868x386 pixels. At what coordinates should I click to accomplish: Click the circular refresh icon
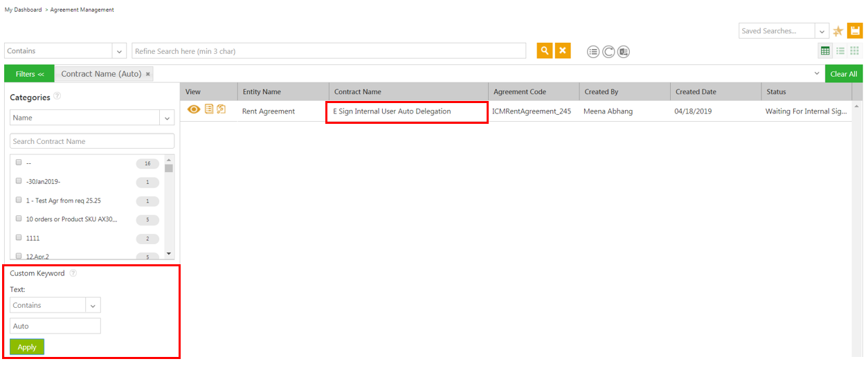pos(608,52)
